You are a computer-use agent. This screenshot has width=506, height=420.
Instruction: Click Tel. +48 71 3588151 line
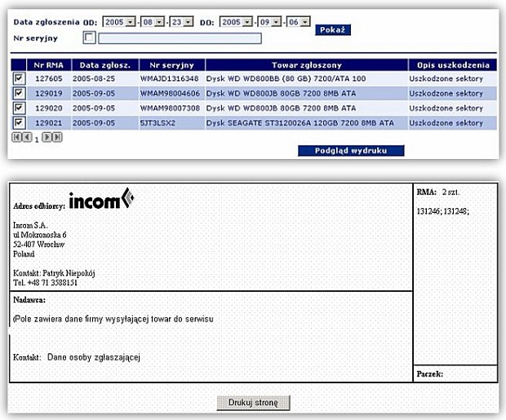click(x=45, y=283)
